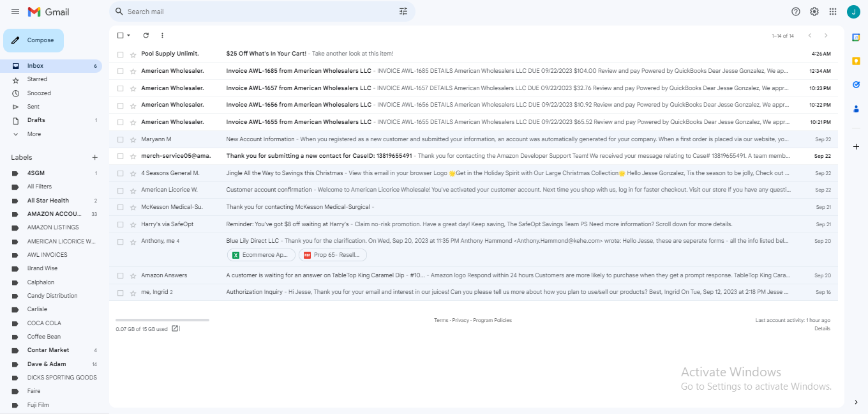Open Google Keep side panel icon
This screenshot has height=414, width=868.
[857, 61]
